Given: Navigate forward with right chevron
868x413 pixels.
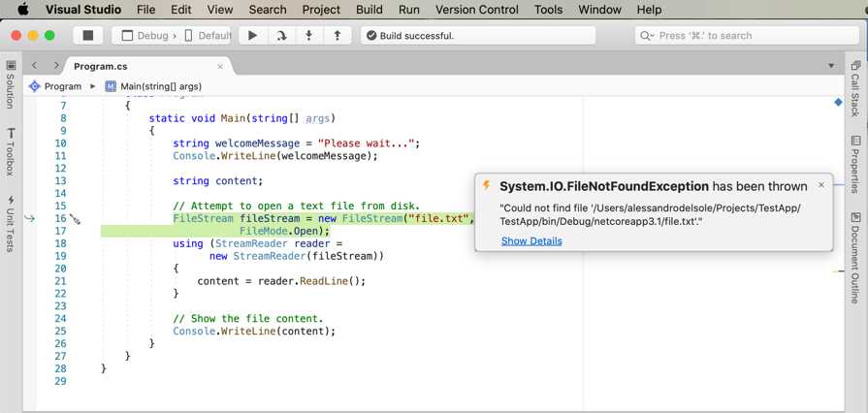Looking at the screenshot, I should pyautogui.click(x=56, y=65).
